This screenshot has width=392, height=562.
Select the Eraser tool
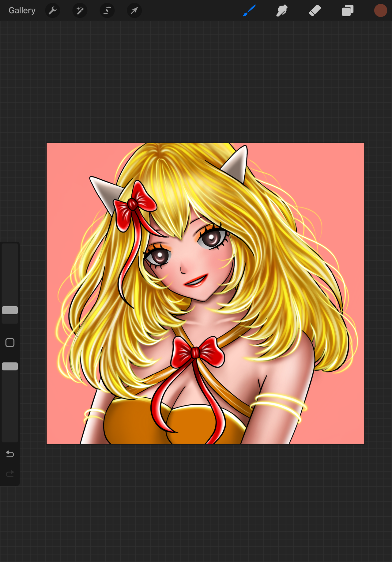pos(315,11)
